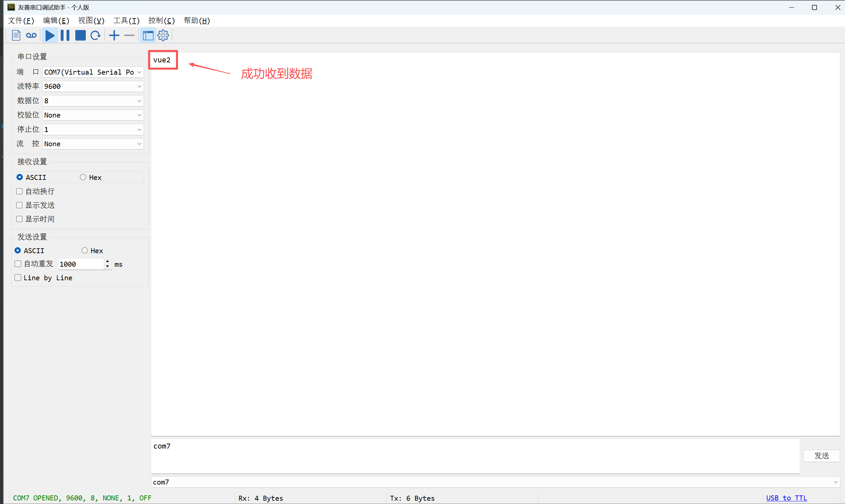The height and width of the screenshot is (504, 845).
Task: Click the plus icon in toolbar
Action: [114, 35]
